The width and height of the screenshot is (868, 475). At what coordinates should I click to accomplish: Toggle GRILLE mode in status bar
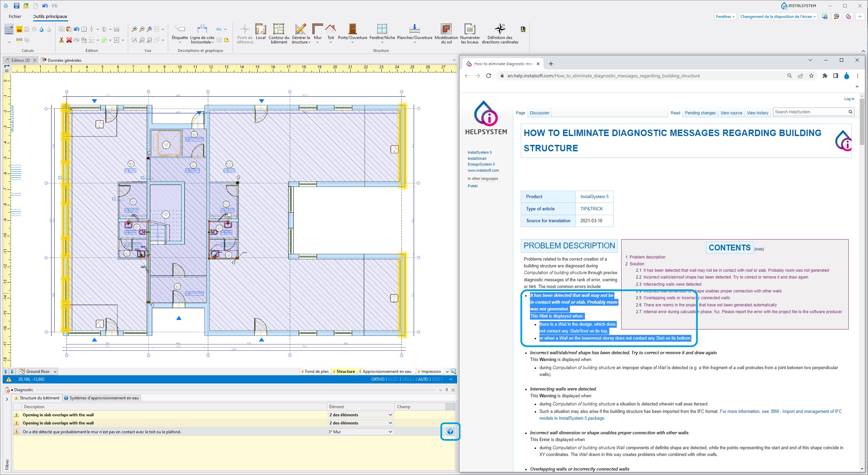click(x=408, y=379)
